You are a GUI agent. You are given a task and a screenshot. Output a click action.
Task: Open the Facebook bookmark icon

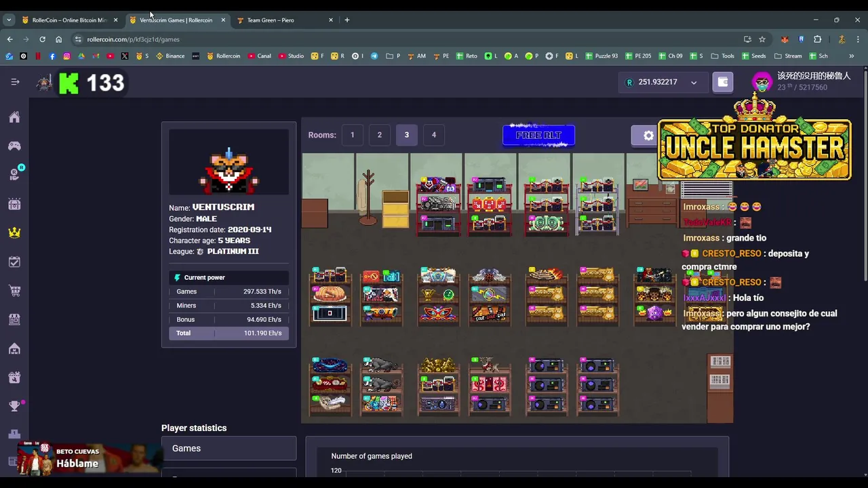coord(52,56)
